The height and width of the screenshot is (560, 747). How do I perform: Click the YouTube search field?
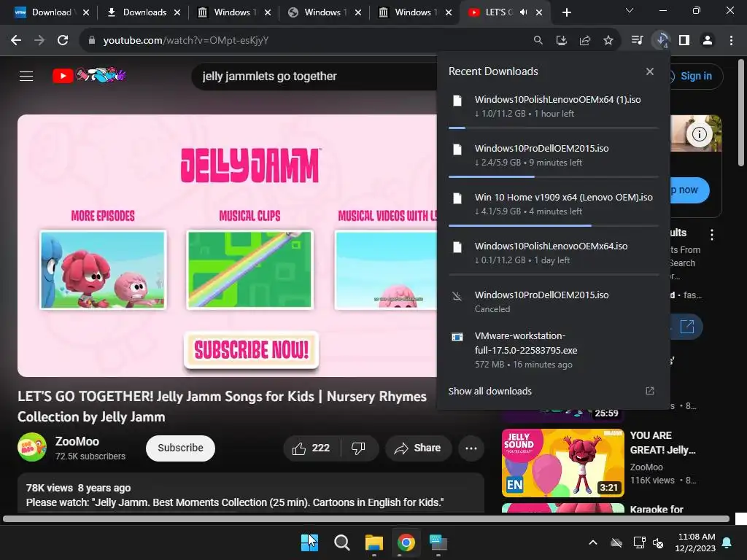click(314, 76)
